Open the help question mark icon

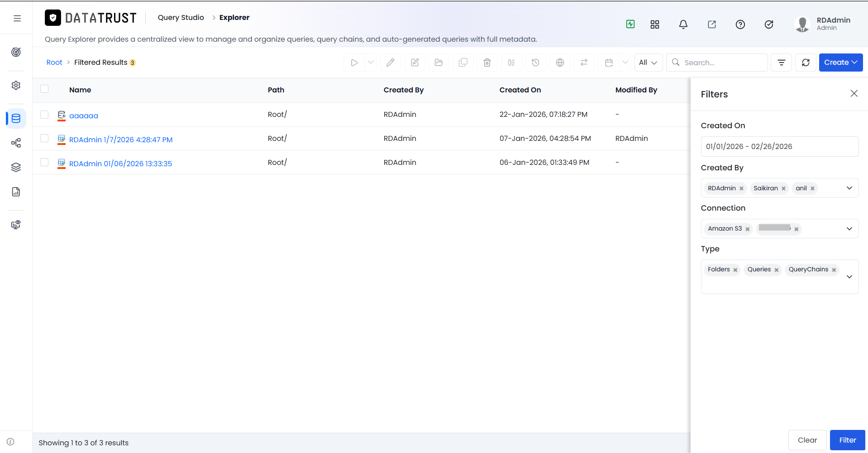(740, 24)
